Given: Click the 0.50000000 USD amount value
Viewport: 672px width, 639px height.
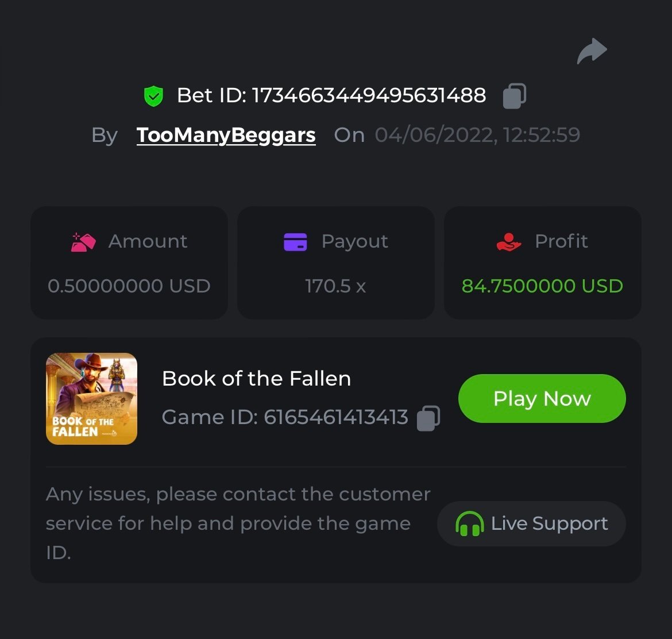Looking at the screenshot, I should (129, 286).
